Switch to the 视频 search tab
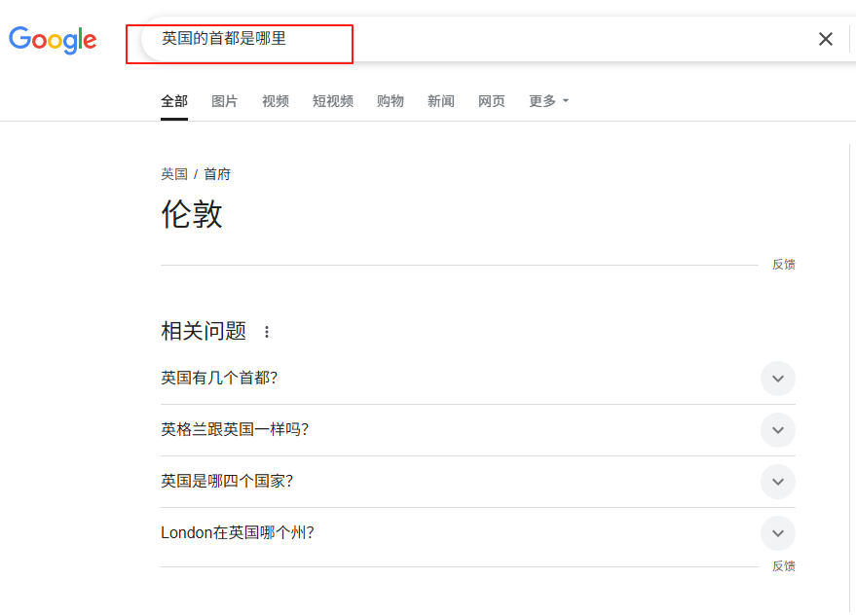Viewport: 856px width, 616px height. [x=276, y=100]
